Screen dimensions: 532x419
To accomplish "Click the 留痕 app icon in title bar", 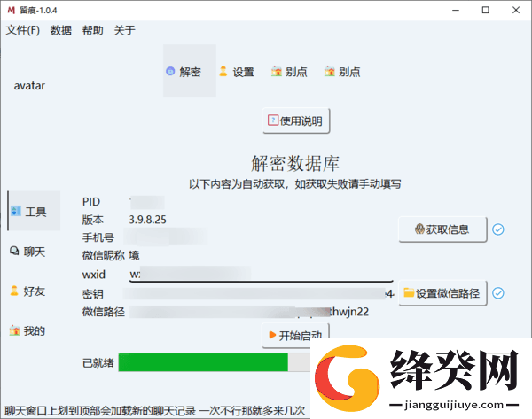I will (12, 10).
